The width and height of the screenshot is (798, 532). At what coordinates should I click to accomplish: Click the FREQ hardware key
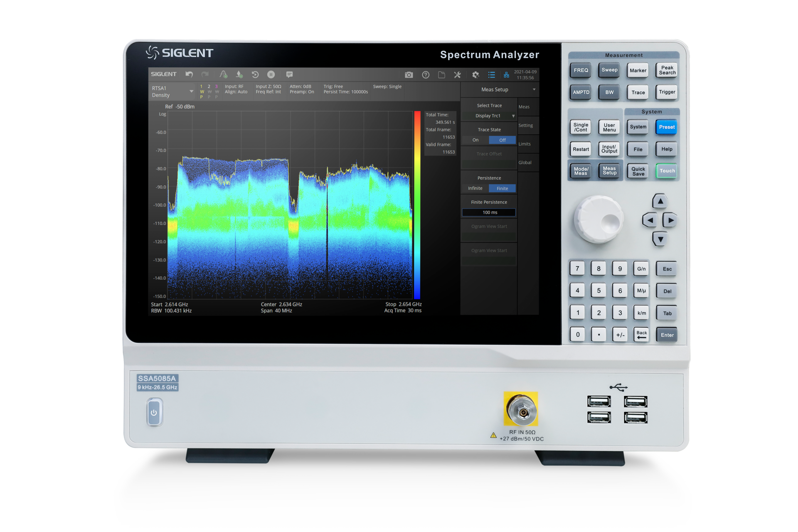pos(581,70)
